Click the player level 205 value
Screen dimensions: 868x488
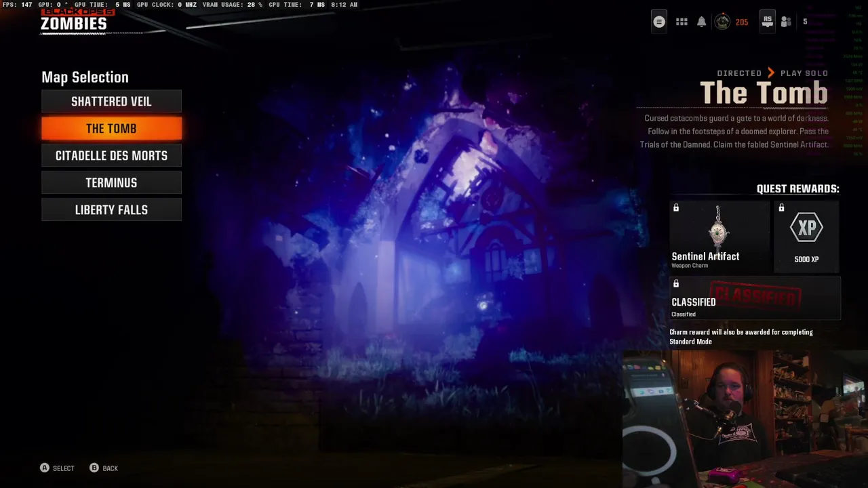[x=742, y=22]
